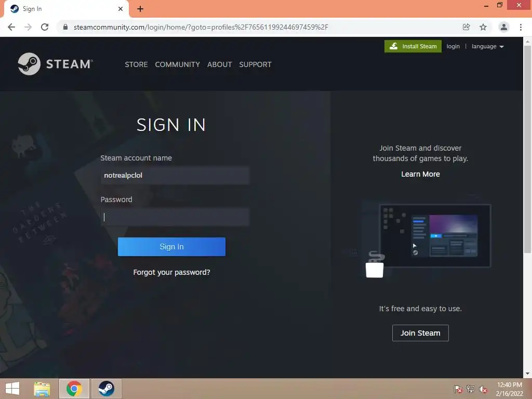Click the browser forward arrow
This screenshot has height=399, width=532.
coord(28,27)
